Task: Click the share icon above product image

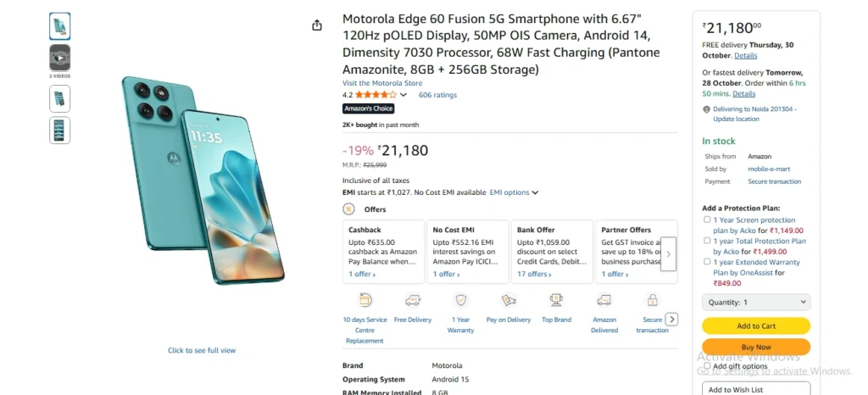Action: [317, 25]
